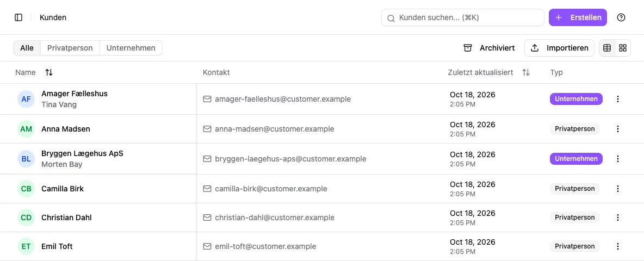
Task: Sort by Zuletzt aktualisiert arrows
Action: 526,72
